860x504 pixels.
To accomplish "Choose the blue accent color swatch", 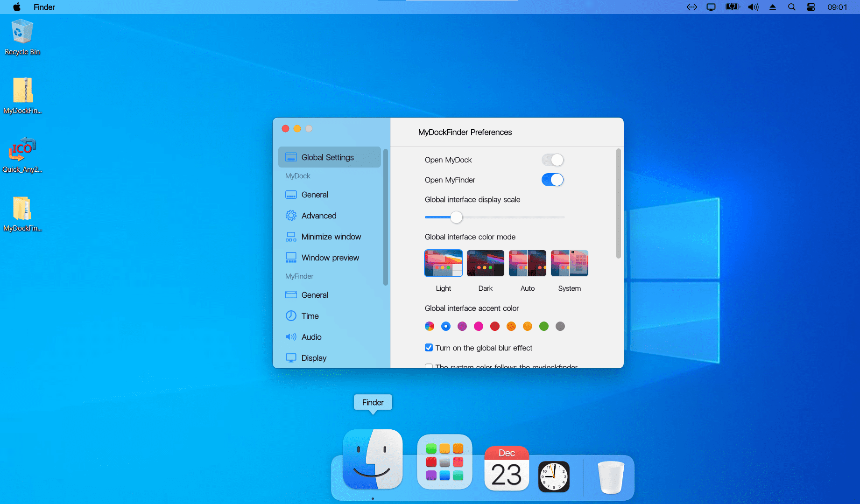I will point(446,326).
